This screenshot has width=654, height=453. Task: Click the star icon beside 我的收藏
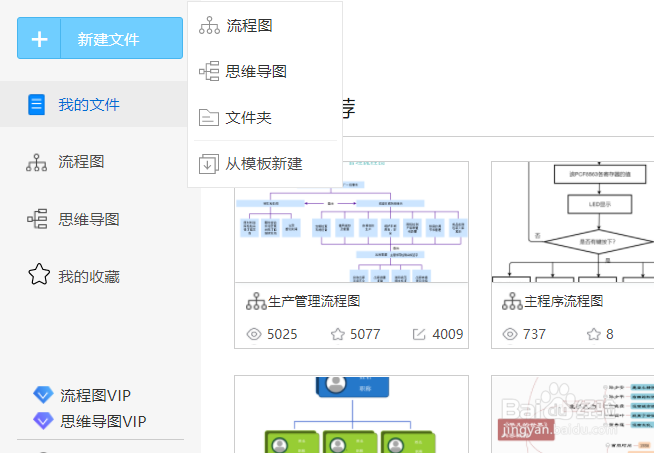[39, 274]
